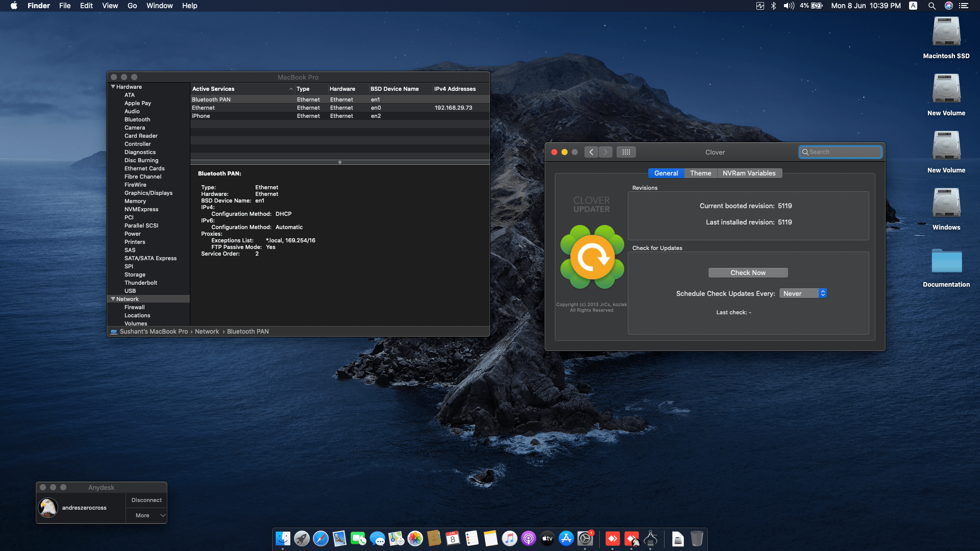This screenshot has height=551, width=980.
Task: Collapse the Network tree section
Action: [113, 299]
